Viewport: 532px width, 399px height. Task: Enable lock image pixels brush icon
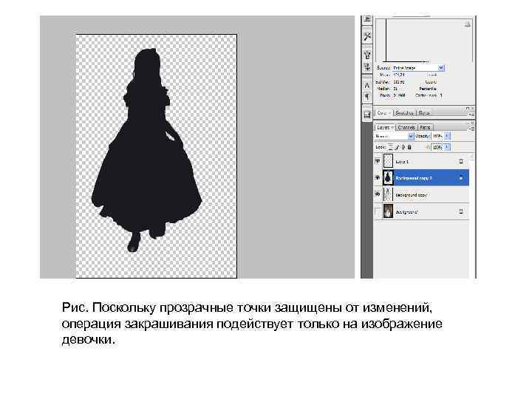coord(397,147)
